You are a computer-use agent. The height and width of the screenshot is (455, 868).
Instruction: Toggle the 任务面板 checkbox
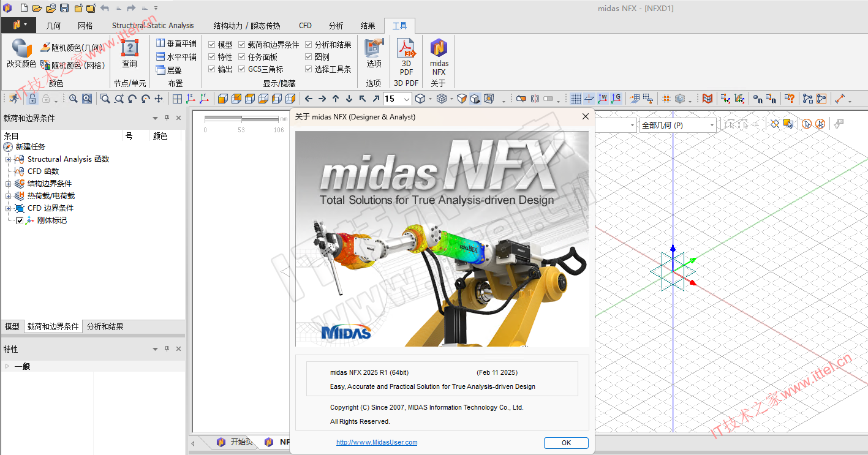pos(242,57)
